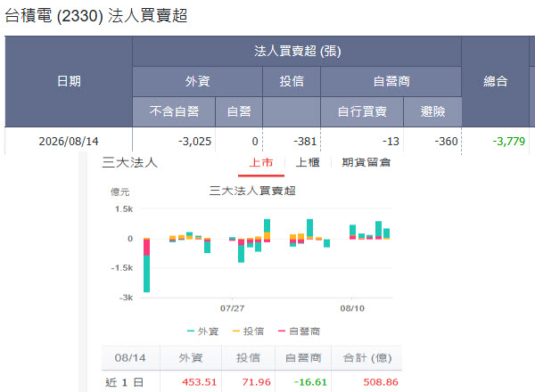Click the 投信 header cell in top table
The height and width of the screenshot is (392, 535).
(292, 81)
